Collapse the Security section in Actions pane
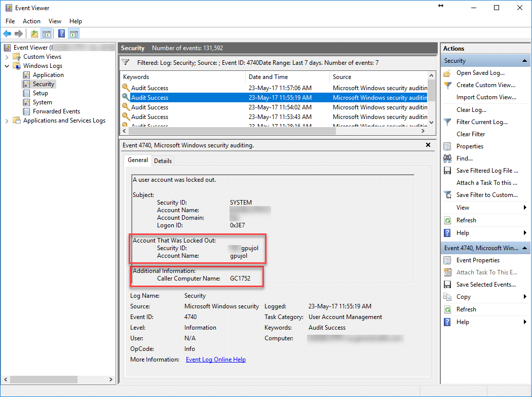Image resolution: width=532 pixels, height=397 pixels. coord(525,61)
